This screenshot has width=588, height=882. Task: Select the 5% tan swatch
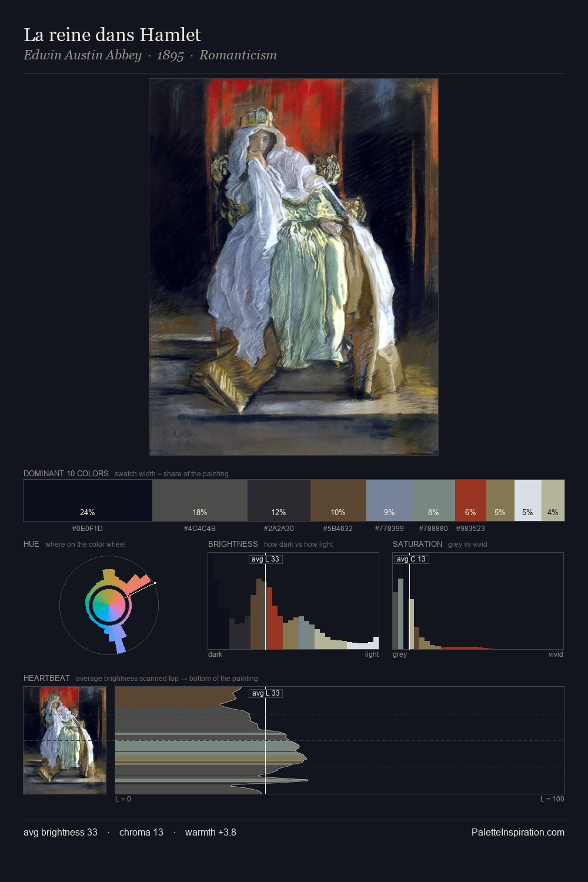[500, 500]
